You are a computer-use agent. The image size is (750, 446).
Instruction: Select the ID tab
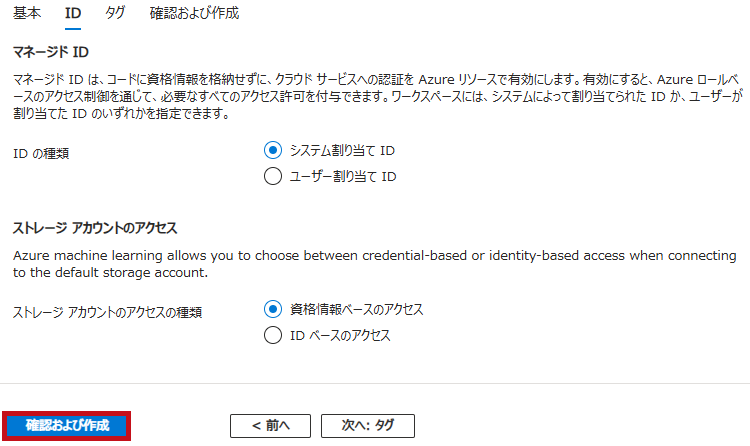click(73, 13)
